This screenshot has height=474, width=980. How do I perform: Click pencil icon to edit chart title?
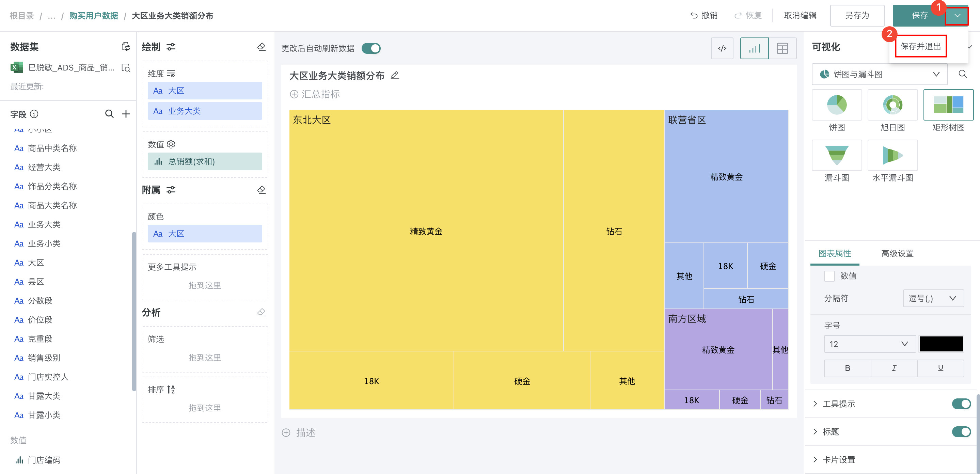pyautogui.click(x=395, y=75)
